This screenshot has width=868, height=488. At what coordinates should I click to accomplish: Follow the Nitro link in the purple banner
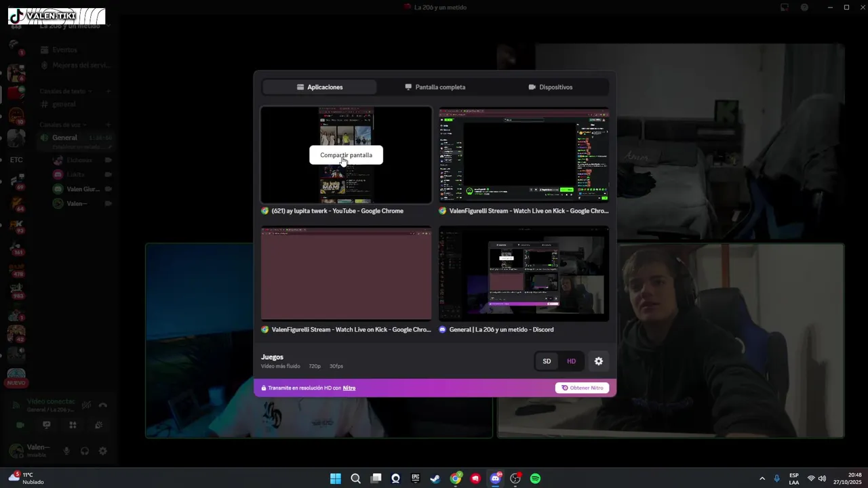[349, 388]
